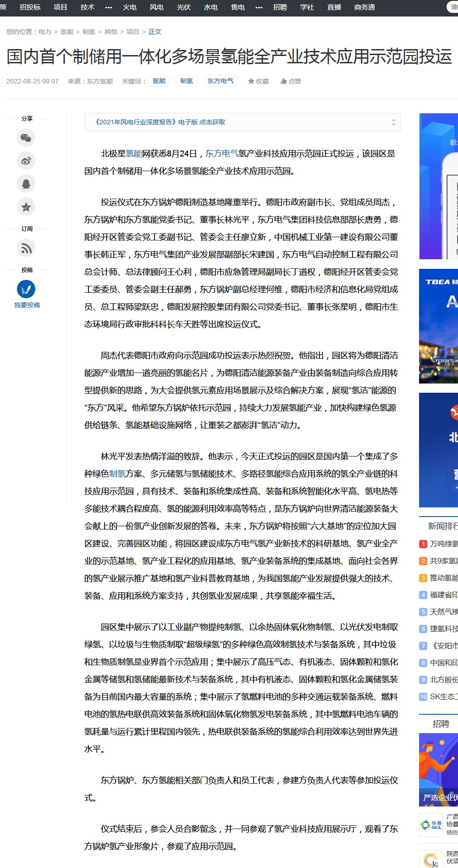Click 氢能 link in first paragraph

tap(134, 154)
